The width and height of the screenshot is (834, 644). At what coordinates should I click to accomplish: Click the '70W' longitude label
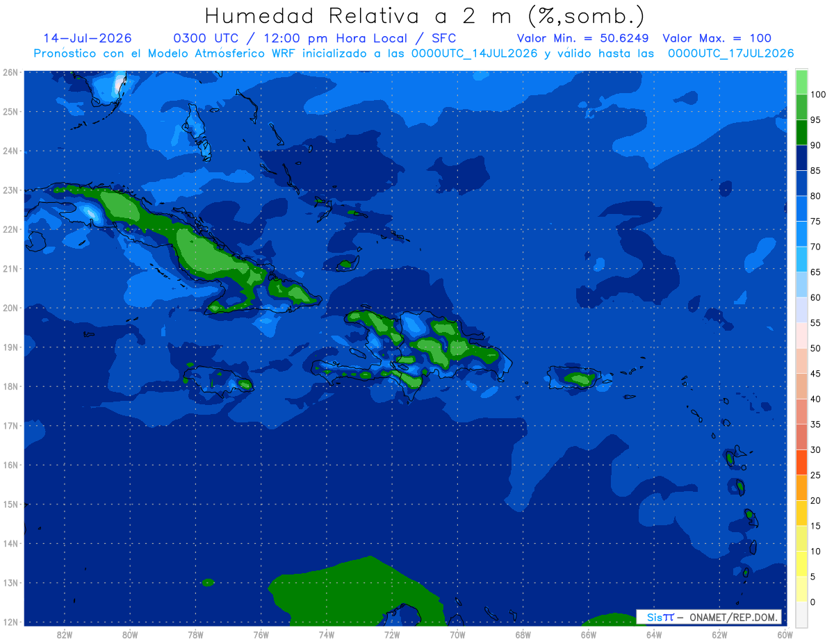(x=457, y=634)
